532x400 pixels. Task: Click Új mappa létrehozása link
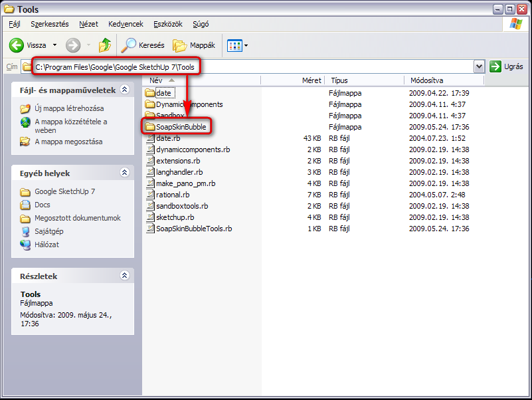[x=69, y=108]
